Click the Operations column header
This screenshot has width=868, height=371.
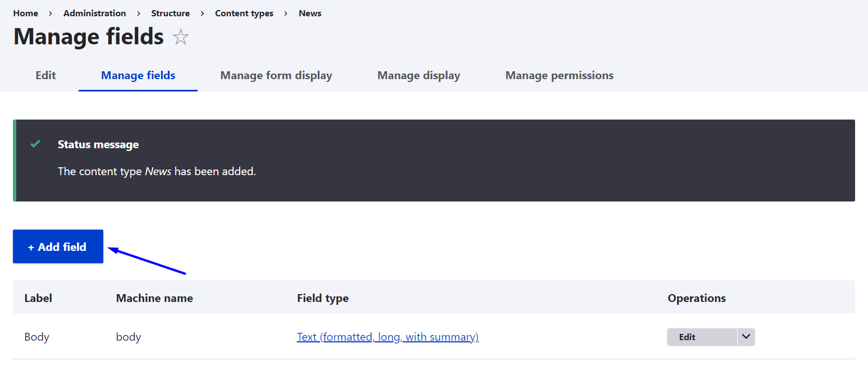pyautogui.click(x=697, y=298)
